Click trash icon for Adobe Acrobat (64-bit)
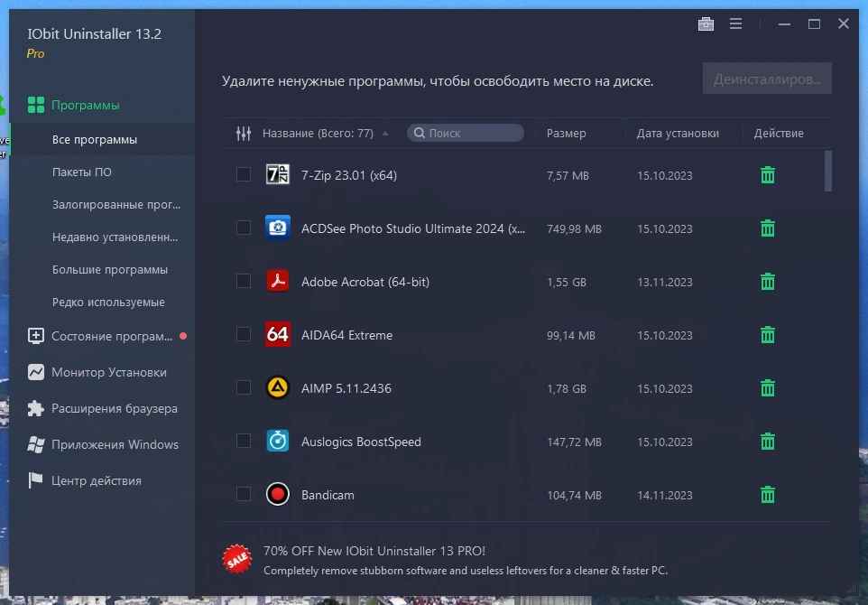The image size is (868, 605). pyautogui.click(x=767, y=282)
